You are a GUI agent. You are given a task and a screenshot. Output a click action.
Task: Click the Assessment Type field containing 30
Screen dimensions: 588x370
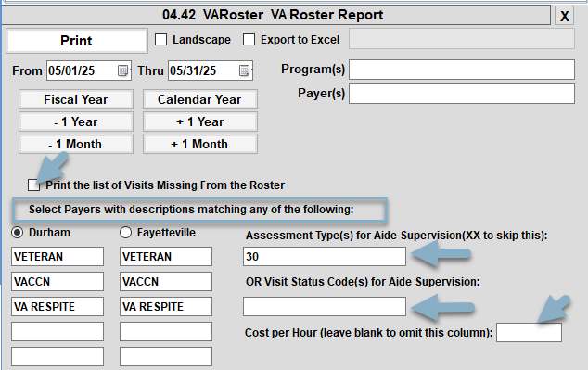[x=325, y=257]
